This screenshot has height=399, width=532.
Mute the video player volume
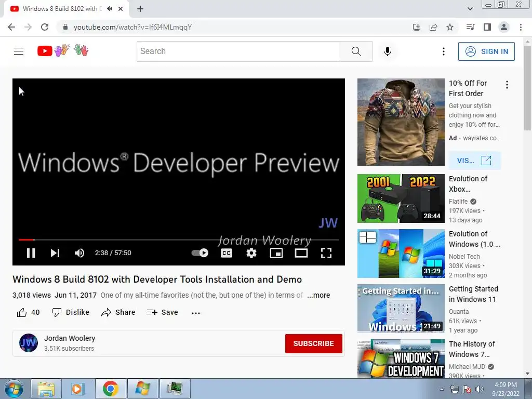(x=79, y=253)
